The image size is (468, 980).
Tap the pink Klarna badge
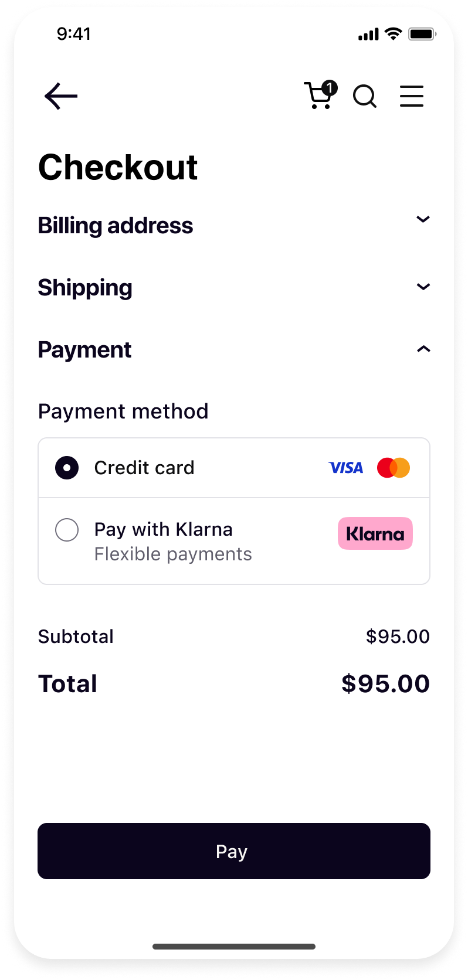[x=375, y=533]
